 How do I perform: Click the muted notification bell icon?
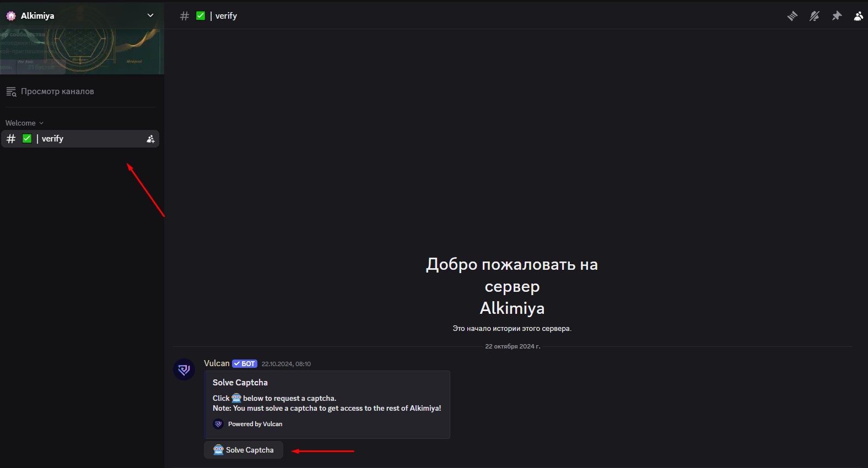[814, 16]
